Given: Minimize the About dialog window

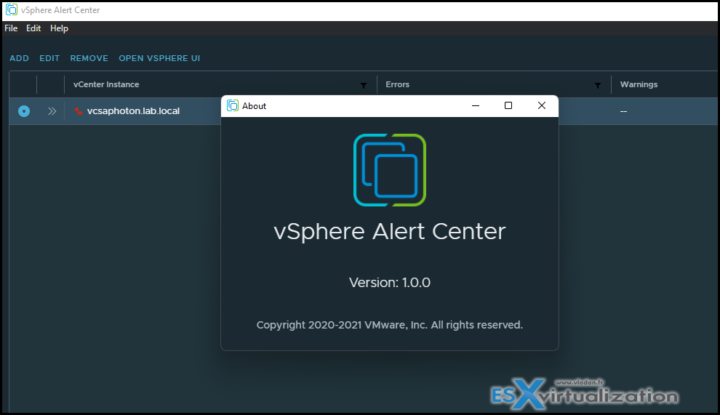Looking at the screenshot, I should [475, 105].
